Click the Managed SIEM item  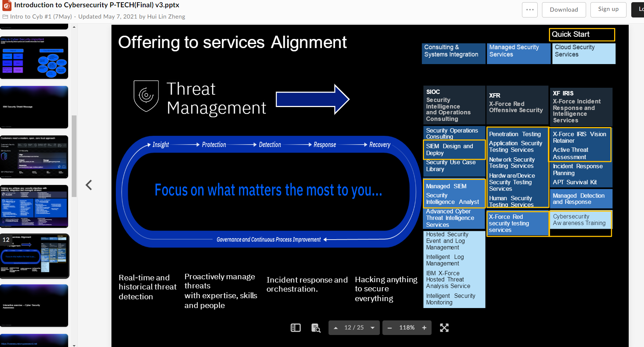coord(446,186)
